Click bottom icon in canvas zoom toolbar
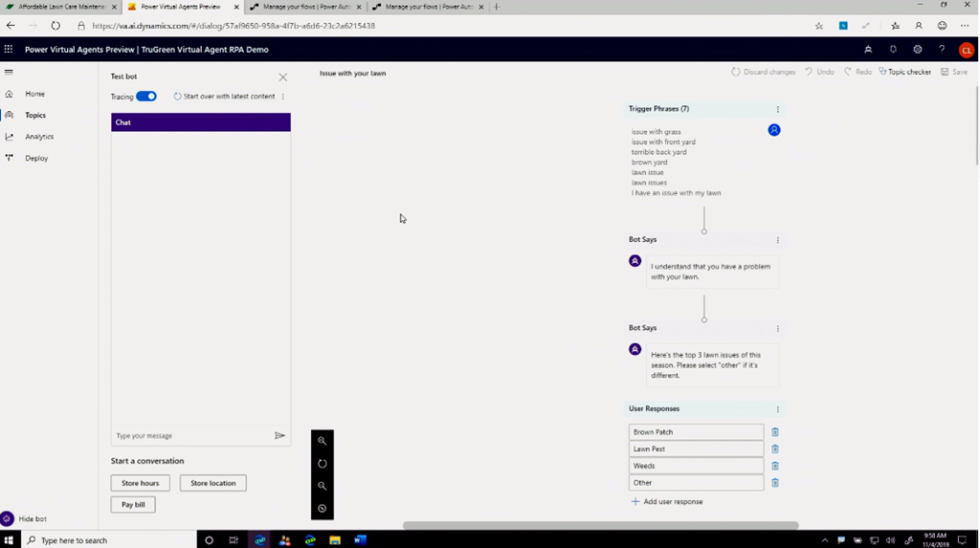980x548 pixels. (322, 509)
